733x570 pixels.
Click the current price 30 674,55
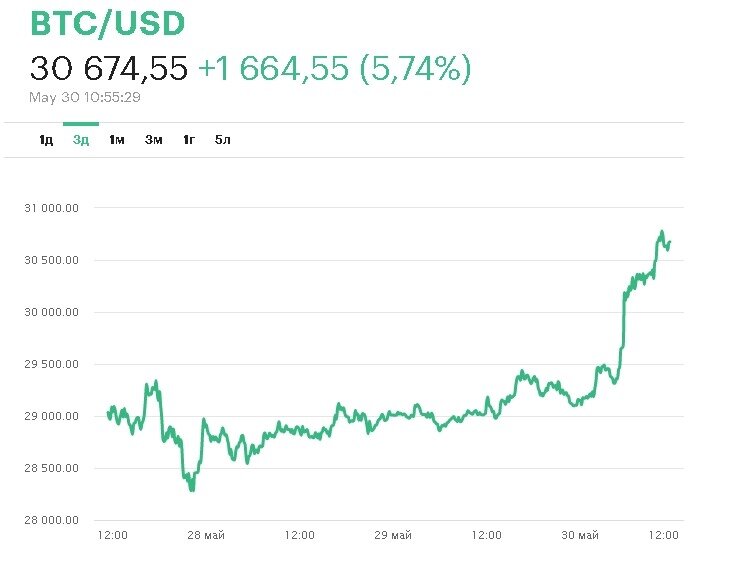(109, 68)
